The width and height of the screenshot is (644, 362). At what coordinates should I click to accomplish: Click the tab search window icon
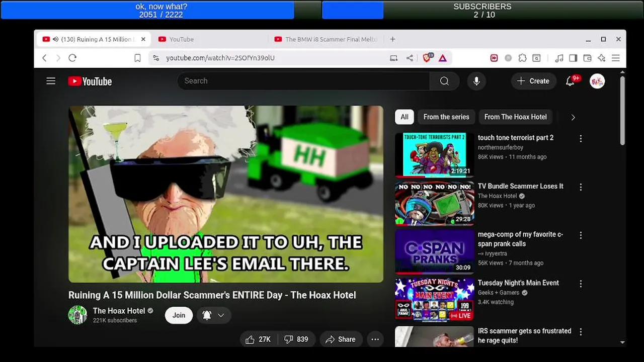pyautogui.click(x=536, y=58)
